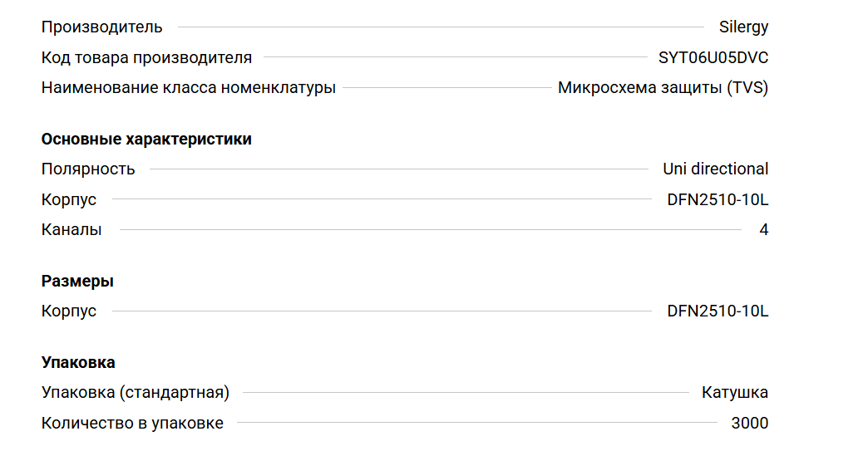The image size is (868, 451).
Task: Click the Производитель label
Action: [x=102, y=27]
